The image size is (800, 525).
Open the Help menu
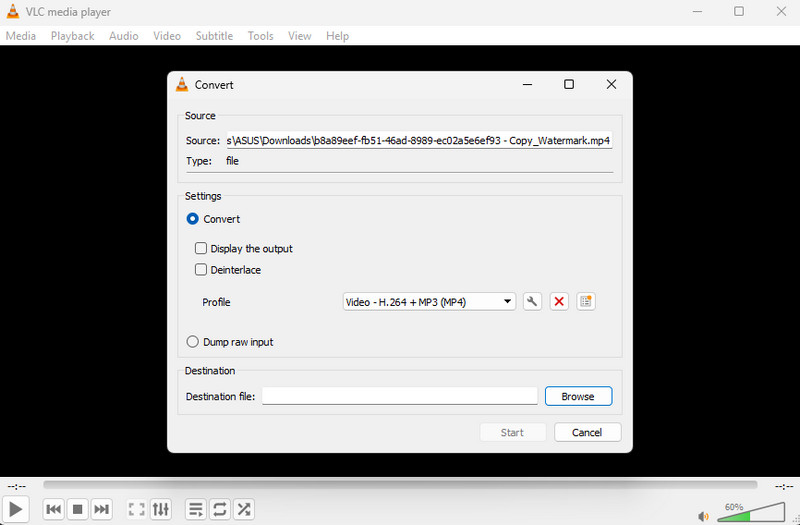(337, 36)
